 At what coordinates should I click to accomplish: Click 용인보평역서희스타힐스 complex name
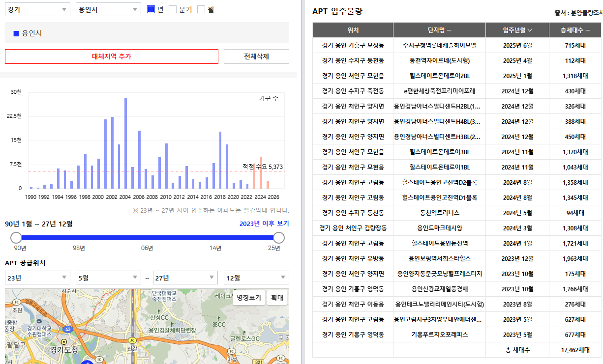click(x=439, y=258)
